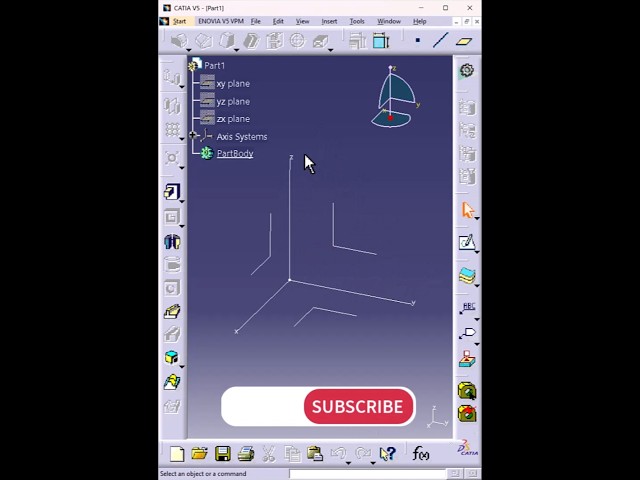Select the Chamfer tool
Image resolution: width=640 pixels, height=480 pixels.
(203, 40)
